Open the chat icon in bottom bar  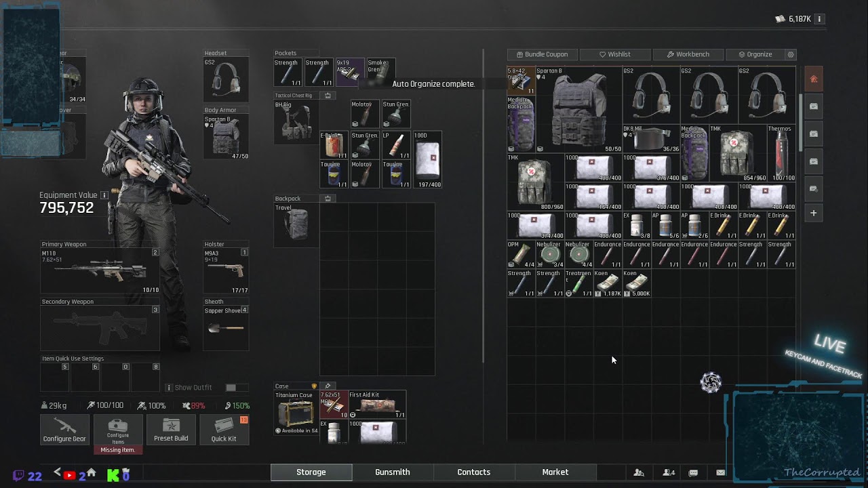[693, 472]
